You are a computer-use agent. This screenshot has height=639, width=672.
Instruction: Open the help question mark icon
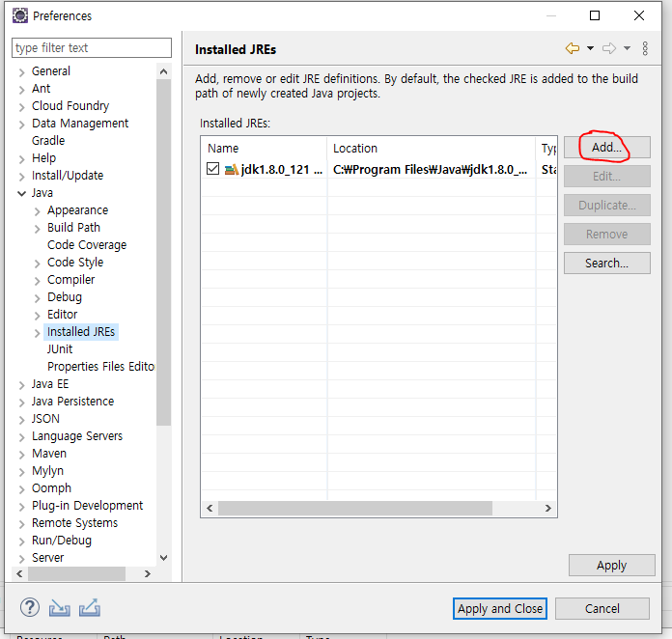30,607
